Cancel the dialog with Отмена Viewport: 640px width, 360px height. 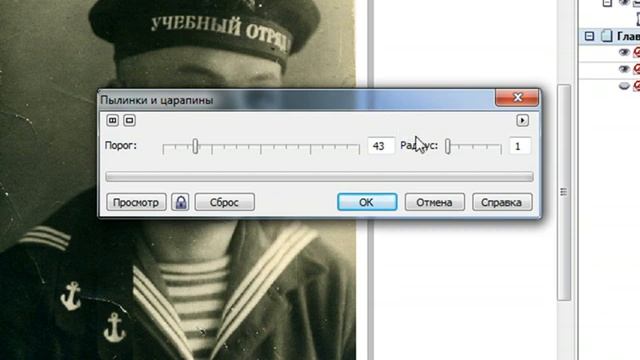(x=434, y=202)
